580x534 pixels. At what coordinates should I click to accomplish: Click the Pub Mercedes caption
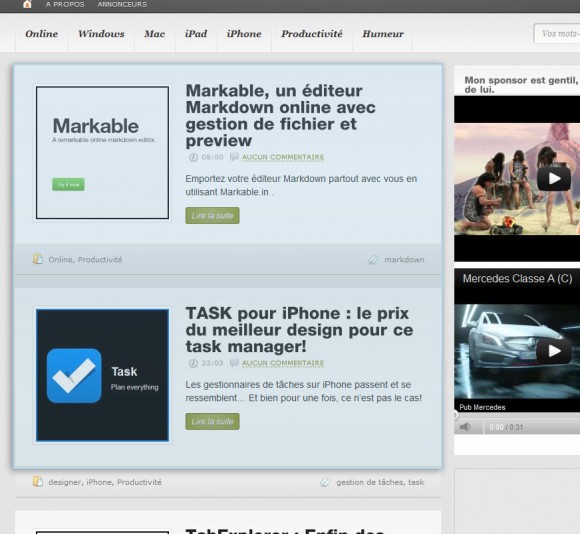[482, 407]
